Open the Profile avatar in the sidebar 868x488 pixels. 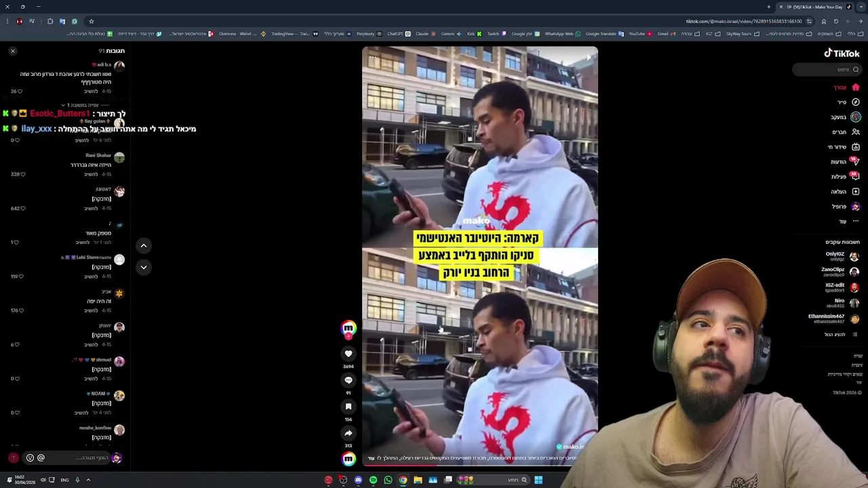(x=856, y=207)
